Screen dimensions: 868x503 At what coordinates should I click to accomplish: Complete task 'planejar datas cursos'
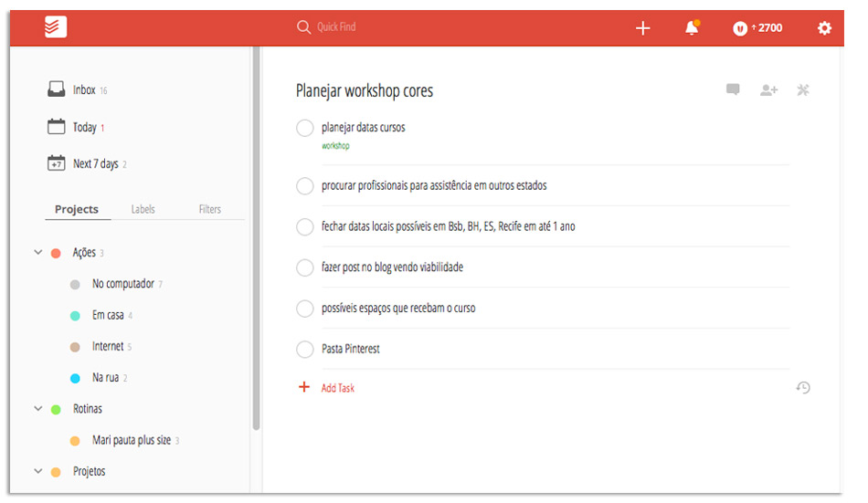click(x=305, y=128)
